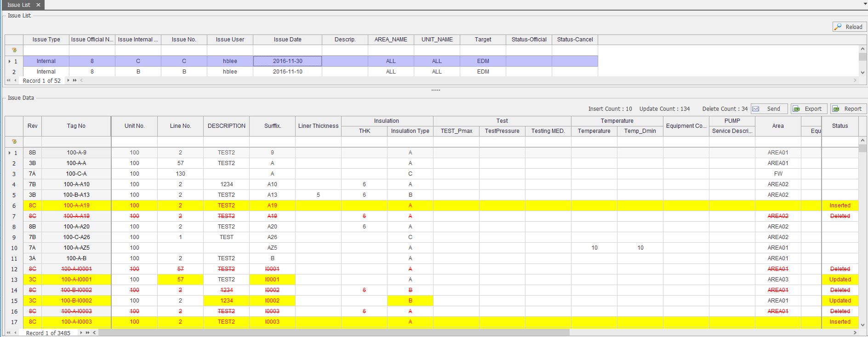The width and height of the screenshot is (868, 337).
Task: Close the Issue List tab
Action: pos(39,5)
